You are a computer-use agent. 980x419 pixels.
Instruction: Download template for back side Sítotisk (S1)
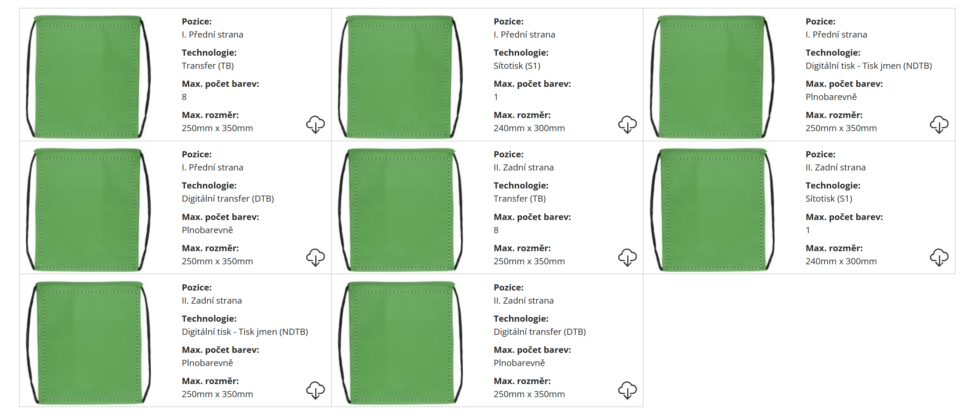click(939, 257)
